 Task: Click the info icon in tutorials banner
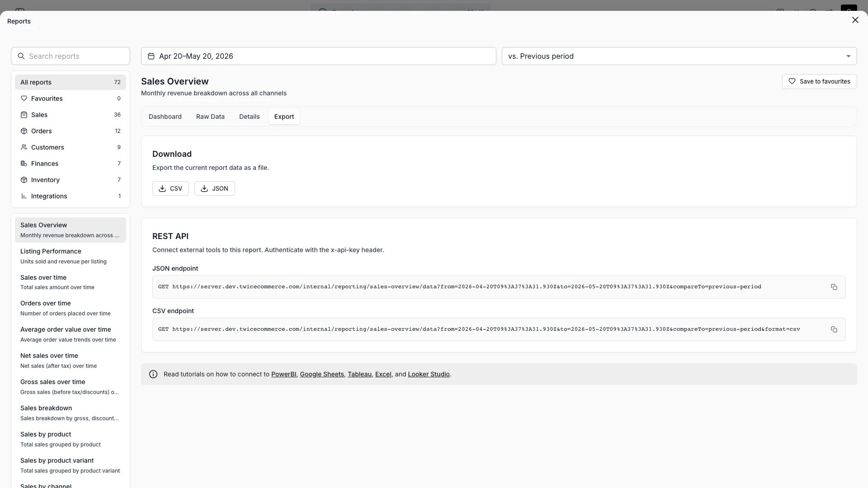(153, 374)
